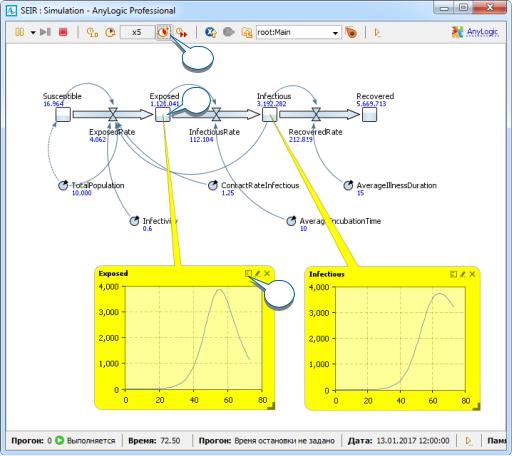Close the Infectious chart inspect window
The width and height of the screenshot is (512, 456).
[x=472, y=274]
